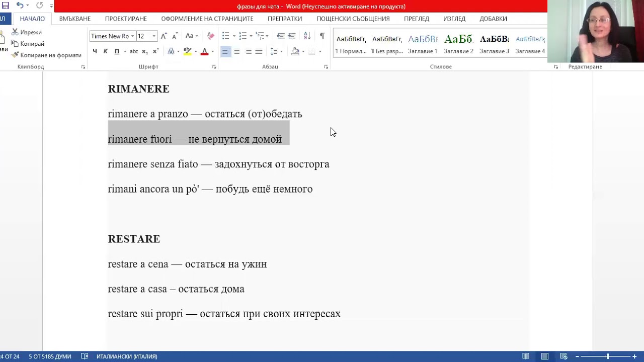The width and height of the screenshot is (644, 362).
Task: Apply superscript formatting
Action: 155,51
